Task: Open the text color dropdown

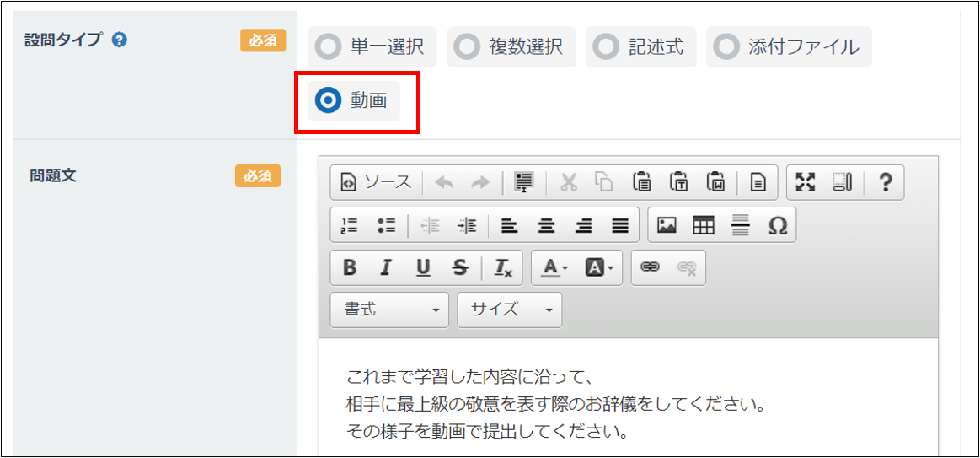Action: [x=554, y=267]
